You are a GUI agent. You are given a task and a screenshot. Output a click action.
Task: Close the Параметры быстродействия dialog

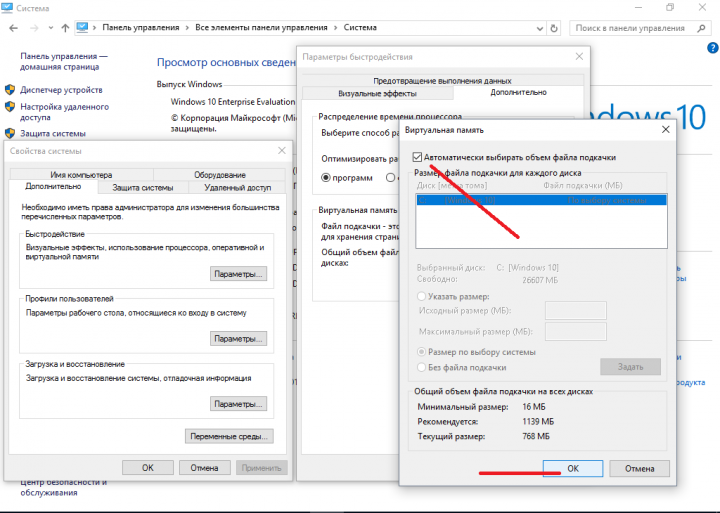click(x=579, y=56)
